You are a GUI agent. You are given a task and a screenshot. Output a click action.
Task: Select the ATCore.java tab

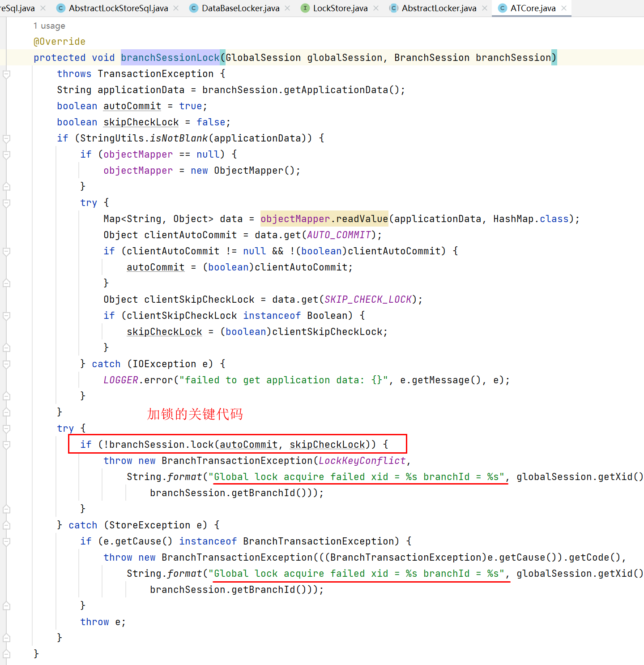click(533, 8)
